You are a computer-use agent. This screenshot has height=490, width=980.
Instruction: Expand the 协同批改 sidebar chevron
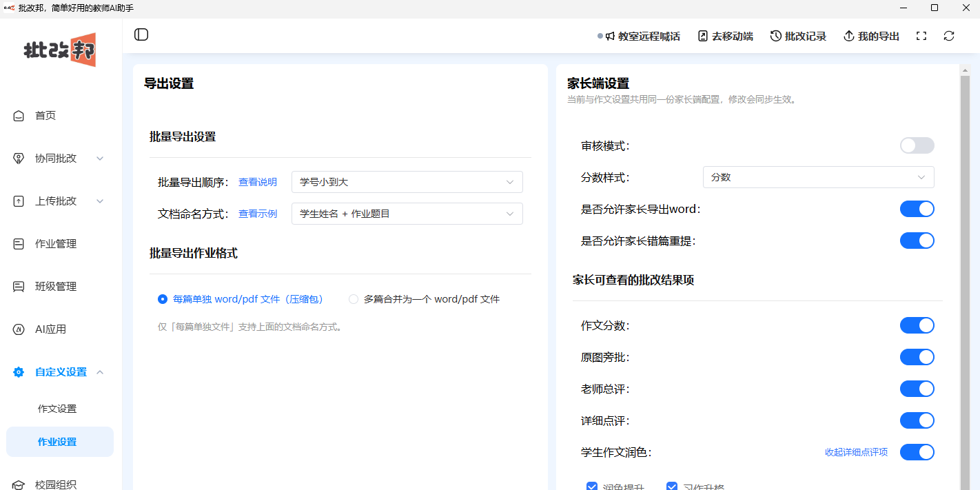pos(100,159)
